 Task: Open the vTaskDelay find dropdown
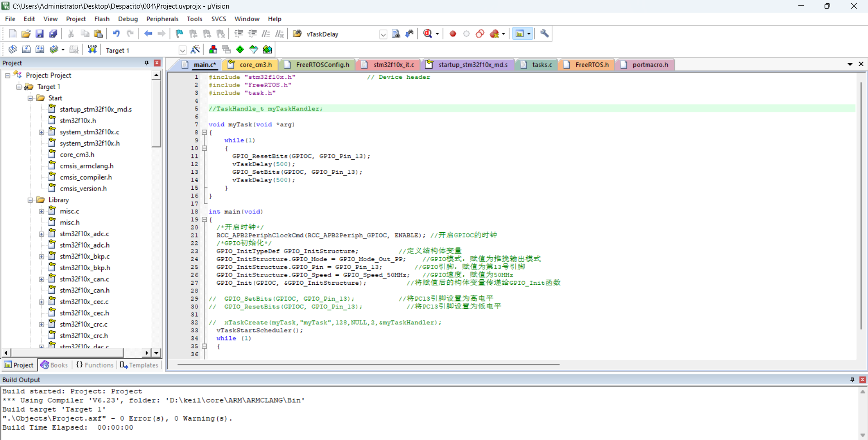coord(383,34)
